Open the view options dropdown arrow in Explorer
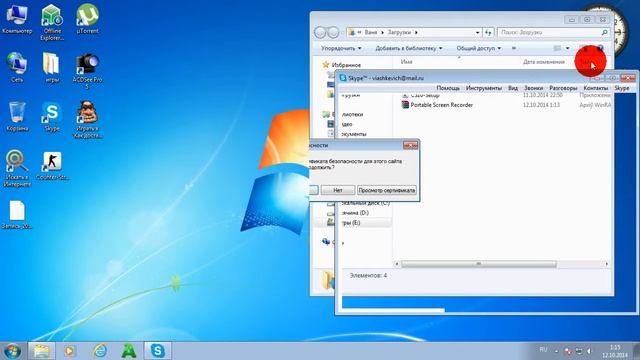Viewport: 640px width, 360px height. [567, 48]
